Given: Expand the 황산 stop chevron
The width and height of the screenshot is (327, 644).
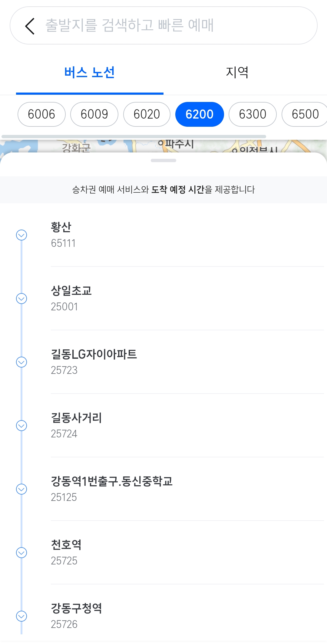Looking at the screenshot, I should (21, 235).
